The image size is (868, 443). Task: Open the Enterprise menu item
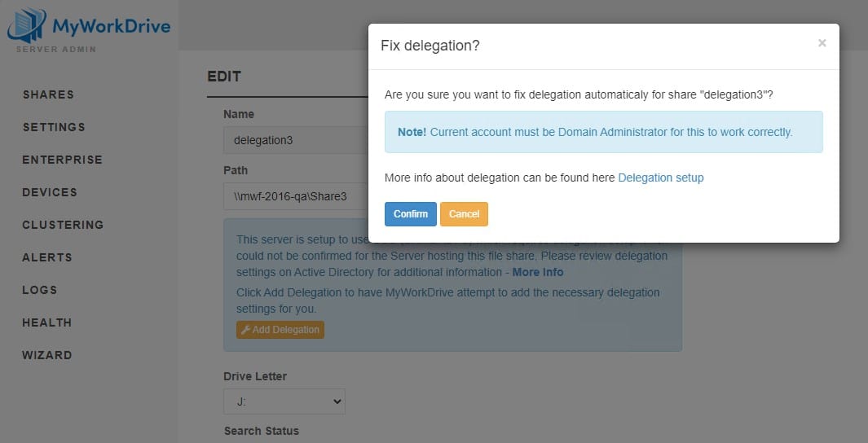62,160
